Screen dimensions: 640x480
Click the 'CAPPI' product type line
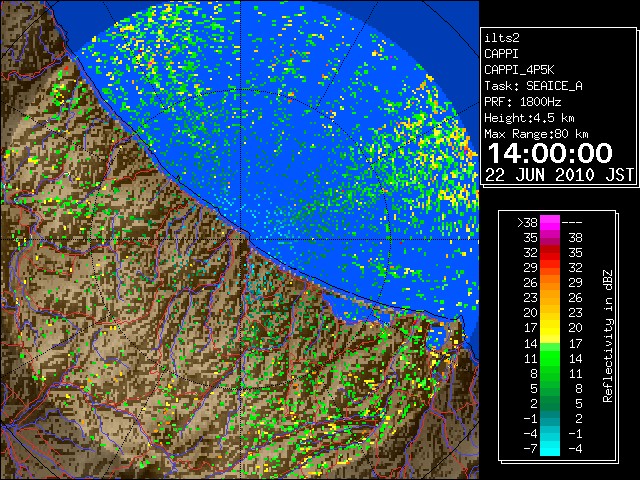click(501, 54)
